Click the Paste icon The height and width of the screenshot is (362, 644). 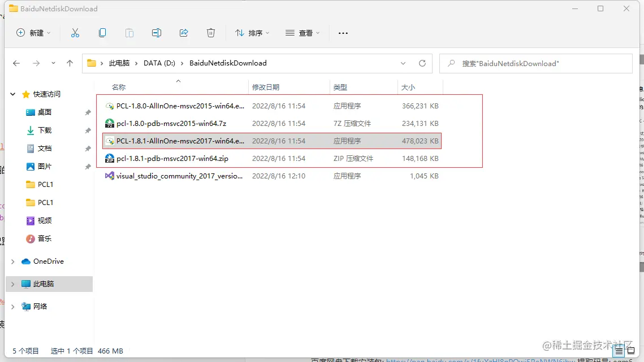[x=129, y=33]
